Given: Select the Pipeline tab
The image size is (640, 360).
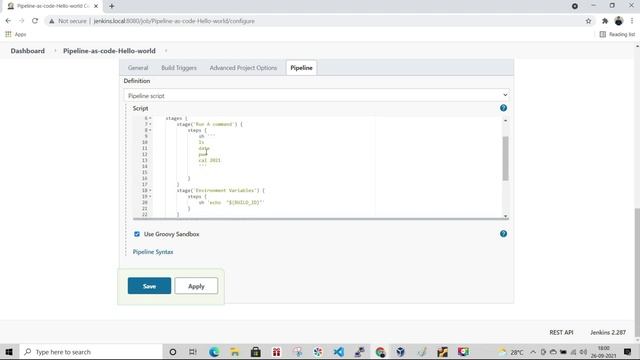Looking at the screenshot, I should (x=301, y=68).
